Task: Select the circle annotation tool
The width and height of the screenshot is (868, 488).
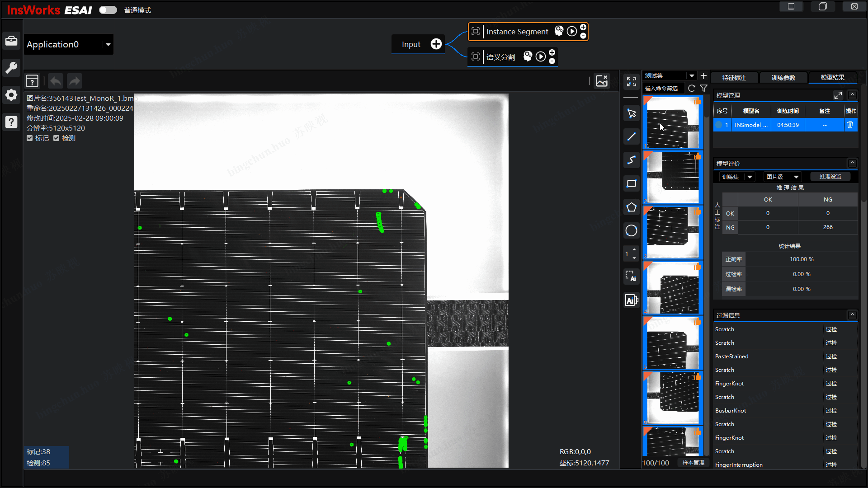Action: click(x=631, y=230)
